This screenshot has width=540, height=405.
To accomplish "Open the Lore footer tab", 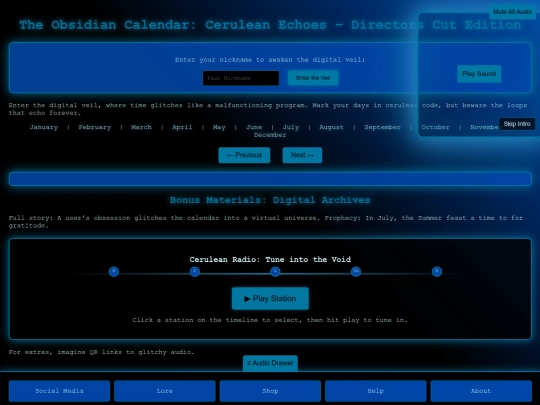I will point(165,391).
